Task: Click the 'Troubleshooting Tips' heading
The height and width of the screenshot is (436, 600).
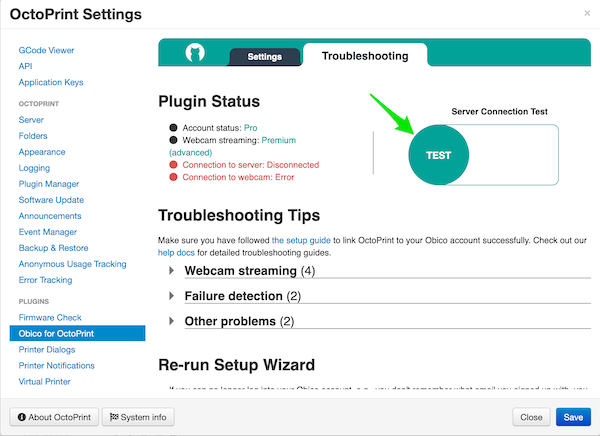Action: click(239, 215)
